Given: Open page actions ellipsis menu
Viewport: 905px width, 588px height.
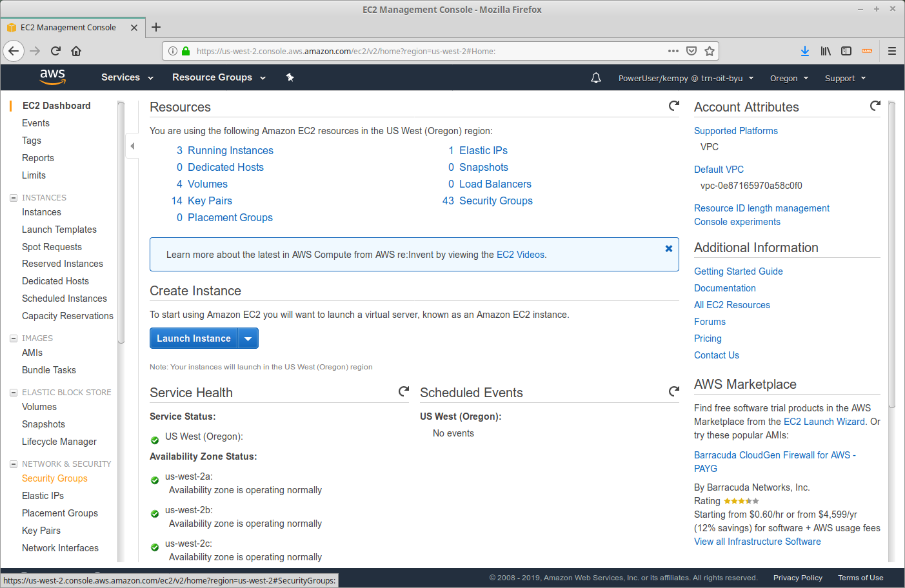Looking at the screenshot, I should 673,51.
